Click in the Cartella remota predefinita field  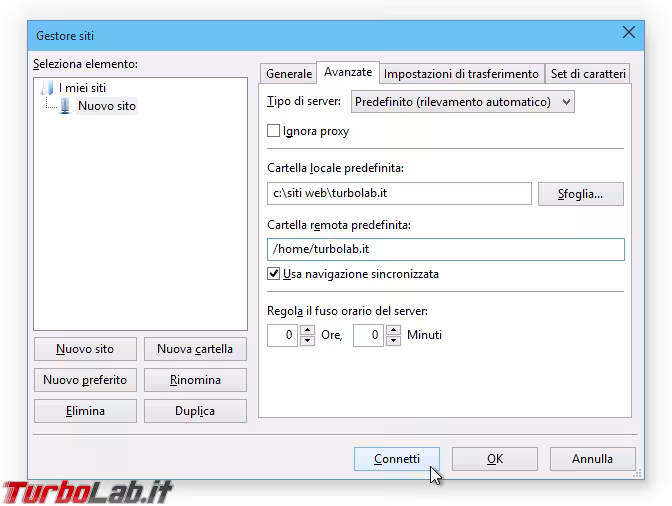(x=445, y=249)
